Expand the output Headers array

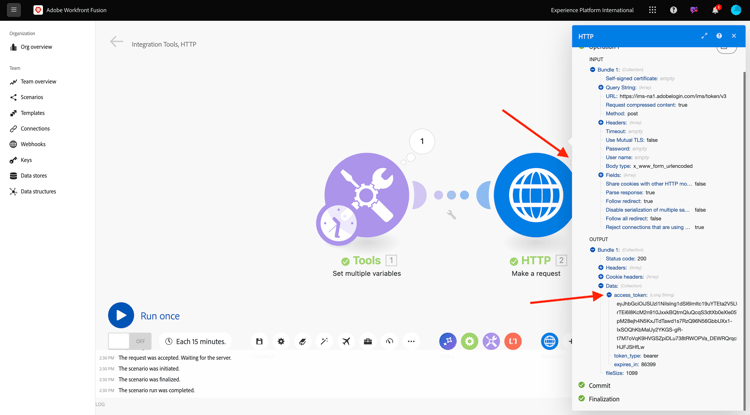pos(601,268)
